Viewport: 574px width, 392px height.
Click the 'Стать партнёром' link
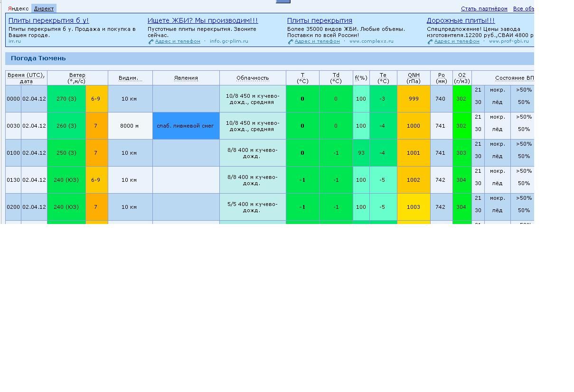click(x=484, y=9)
